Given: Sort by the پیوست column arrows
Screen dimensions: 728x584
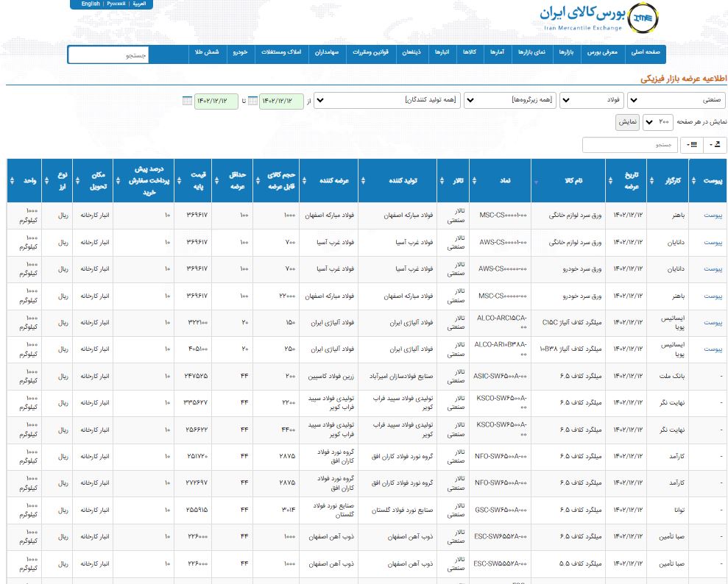Looking at the screenshot, I should pos(693,180).
